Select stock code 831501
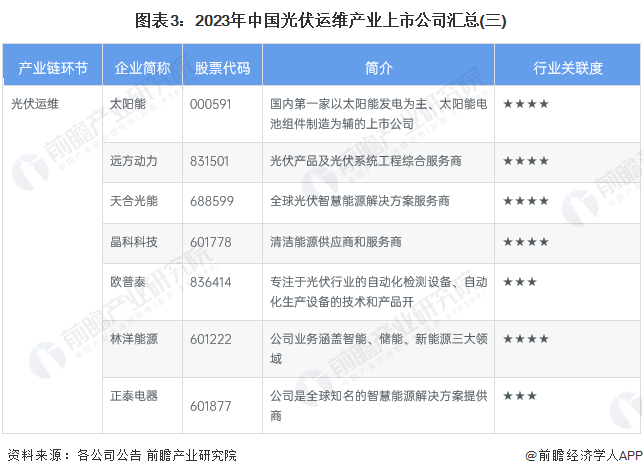 point(209,161)
